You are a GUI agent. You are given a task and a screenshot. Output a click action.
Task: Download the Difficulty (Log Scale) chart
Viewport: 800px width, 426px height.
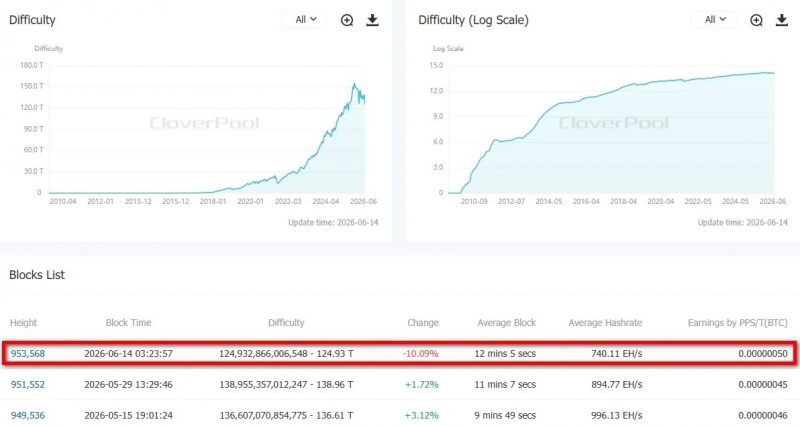pos(782,20)
